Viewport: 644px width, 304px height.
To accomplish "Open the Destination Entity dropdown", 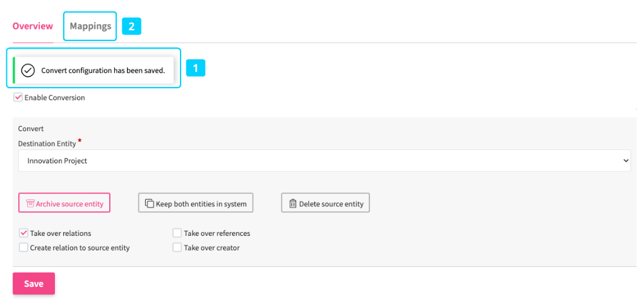I will (x=324, y=161).
